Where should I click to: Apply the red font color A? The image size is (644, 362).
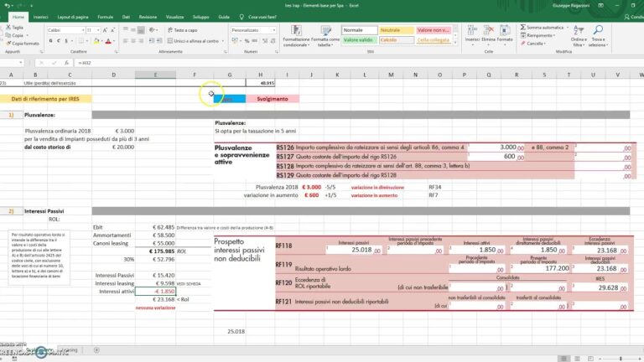108,41
